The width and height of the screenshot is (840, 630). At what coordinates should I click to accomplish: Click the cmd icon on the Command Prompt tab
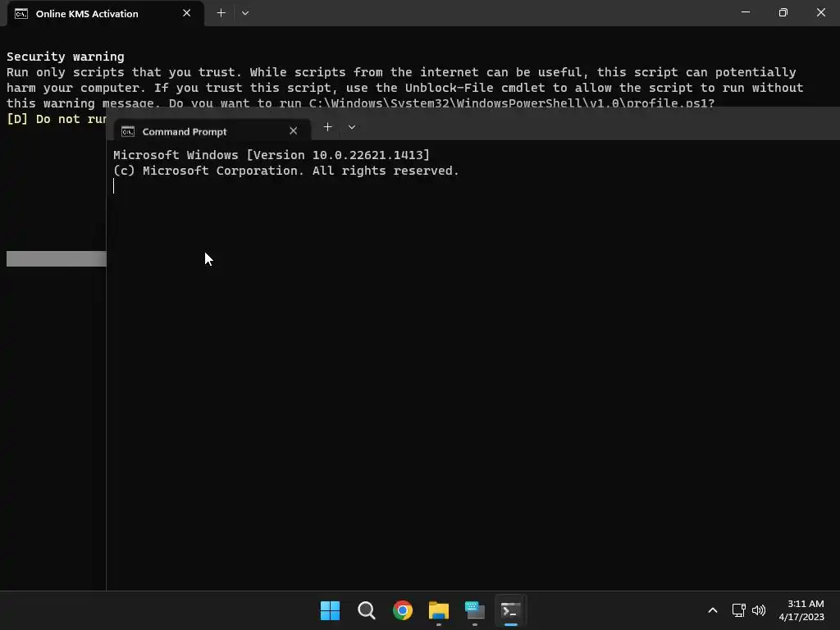click(127, 132)
